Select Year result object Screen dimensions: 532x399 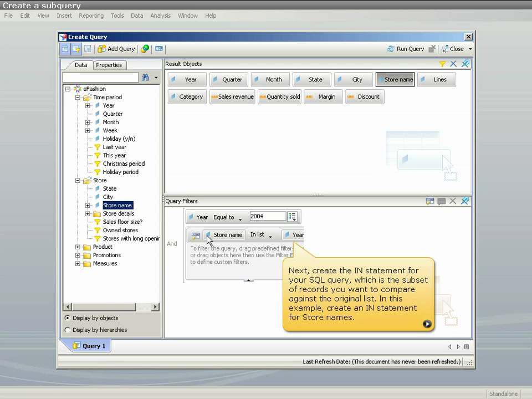coord(187,79)
